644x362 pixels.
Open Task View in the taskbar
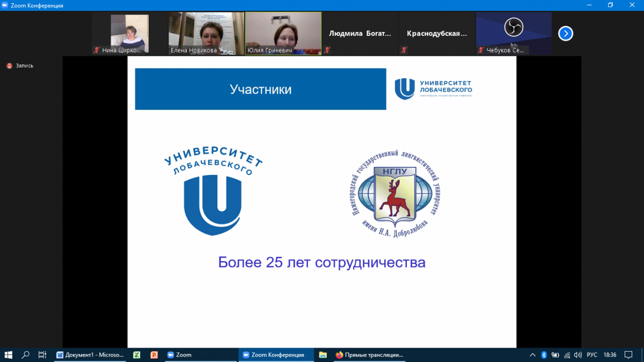42,354
